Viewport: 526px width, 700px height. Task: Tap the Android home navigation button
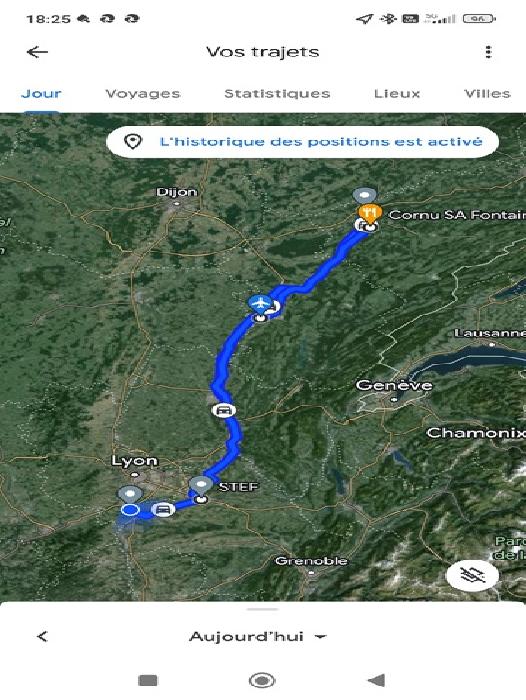tap(262, 680)
